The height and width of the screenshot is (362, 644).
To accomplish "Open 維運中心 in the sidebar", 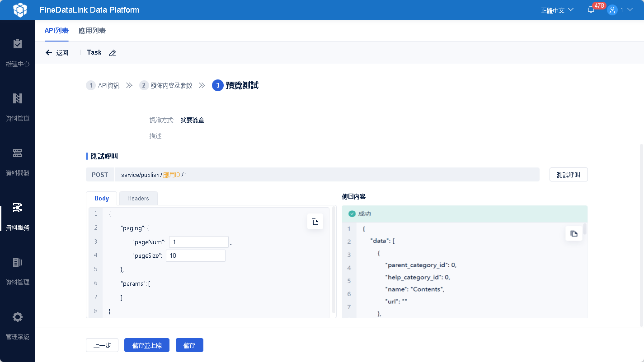I will (x=18, y=53).
